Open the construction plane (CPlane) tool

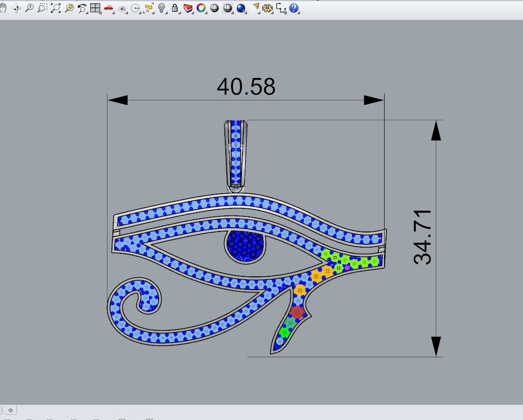coord(122,8)
